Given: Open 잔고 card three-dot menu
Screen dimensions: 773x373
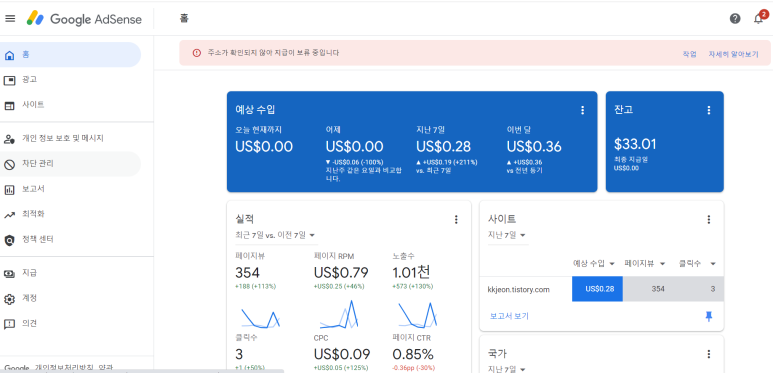Looking at the screenshot, I should (x=709, y=110).
